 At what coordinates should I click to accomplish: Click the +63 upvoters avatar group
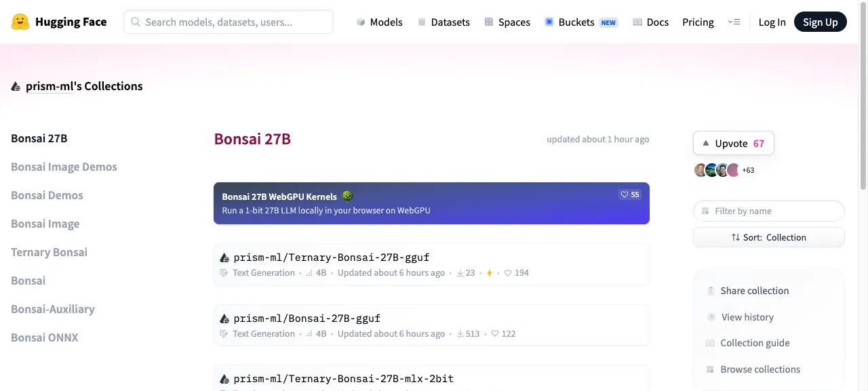pos(724,170)
